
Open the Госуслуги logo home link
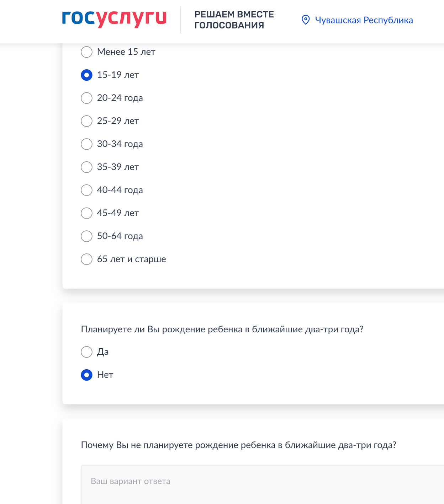tap(114, 19)
